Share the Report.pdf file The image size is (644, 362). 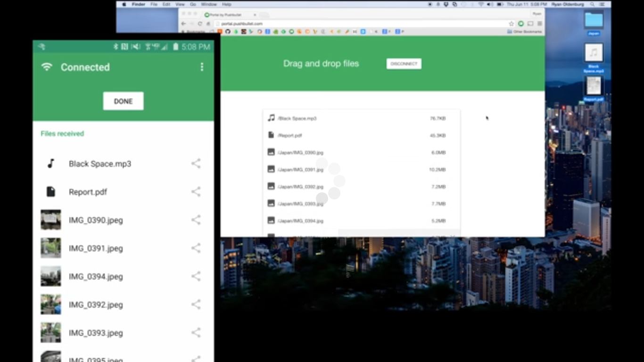tap(196, 192)
